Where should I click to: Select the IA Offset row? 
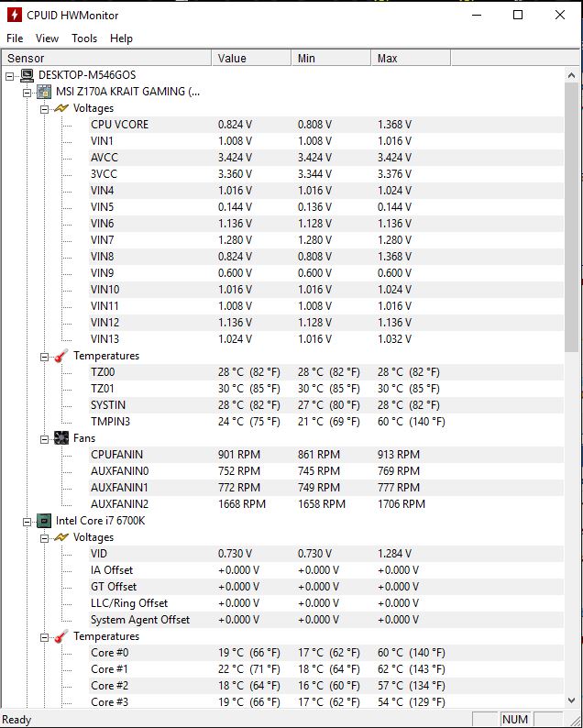click(326, 570)
